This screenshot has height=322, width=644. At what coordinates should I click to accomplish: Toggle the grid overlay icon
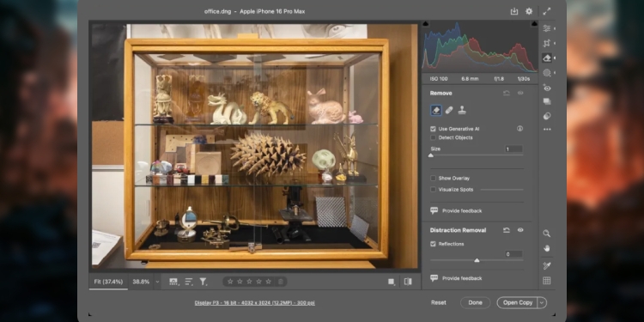coord(547,281)
